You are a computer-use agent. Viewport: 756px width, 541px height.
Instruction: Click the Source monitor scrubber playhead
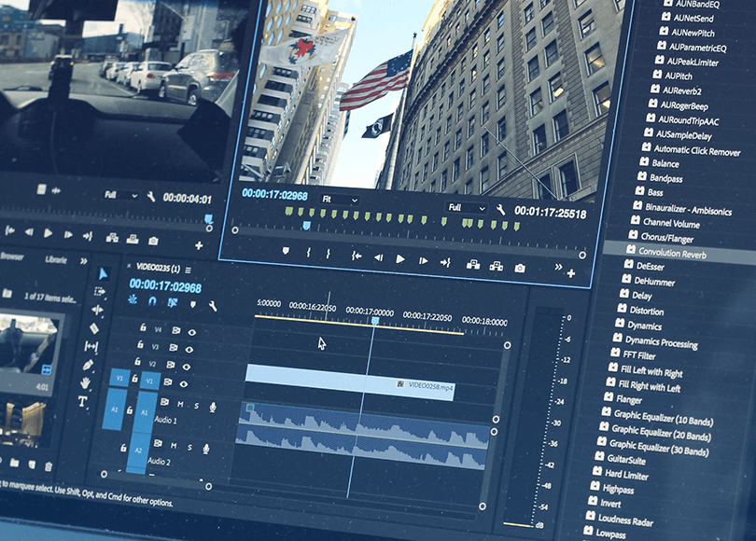(208, 218)
